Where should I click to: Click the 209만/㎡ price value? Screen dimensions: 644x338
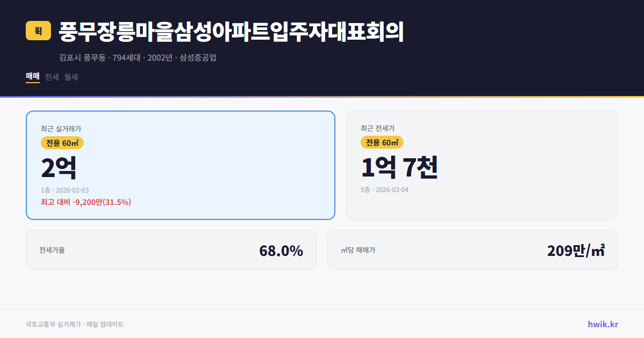pyautogui.click(x=576, y=249)
